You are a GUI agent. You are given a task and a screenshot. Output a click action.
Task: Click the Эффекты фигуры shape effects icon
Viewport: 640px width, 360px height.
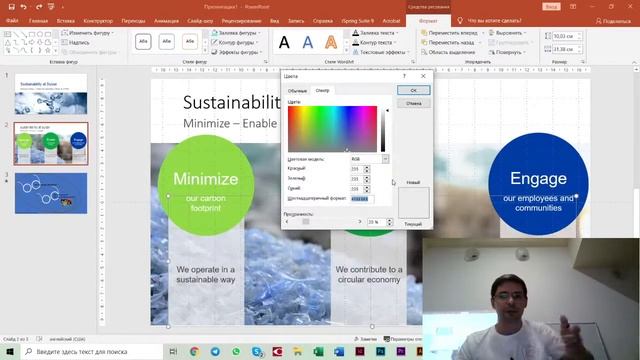(215, 52)
